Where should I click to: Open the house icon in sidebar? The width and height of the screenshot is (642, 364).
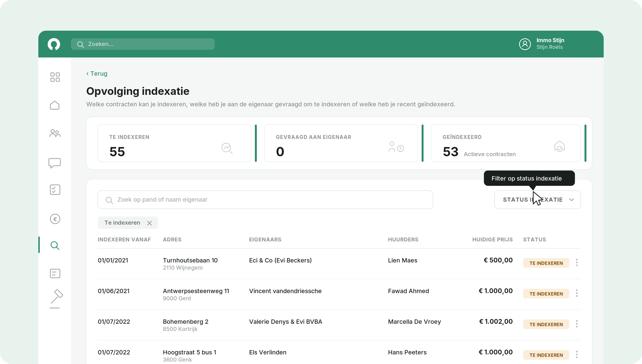coord(55,105)
